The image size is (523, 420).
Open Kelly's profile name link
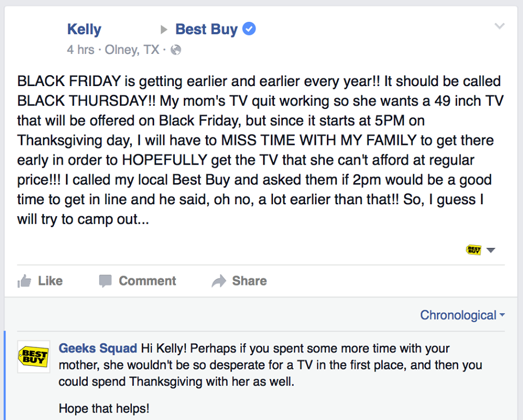[x=84, y=29]
